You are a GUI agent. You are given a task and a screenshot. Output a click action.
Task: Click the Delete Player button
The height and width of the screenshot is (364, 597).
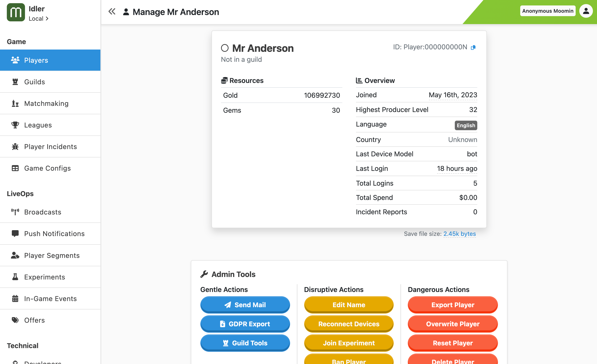click(453, 361)
